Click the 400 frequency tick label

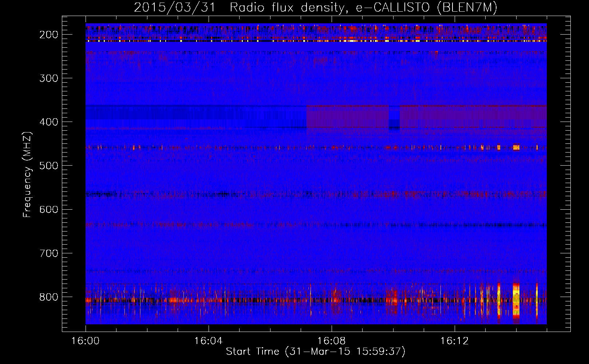[49, 122]
